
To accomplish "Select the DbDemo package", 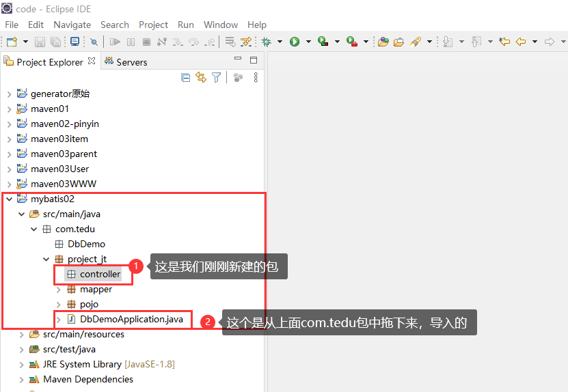I will point(80,244).
